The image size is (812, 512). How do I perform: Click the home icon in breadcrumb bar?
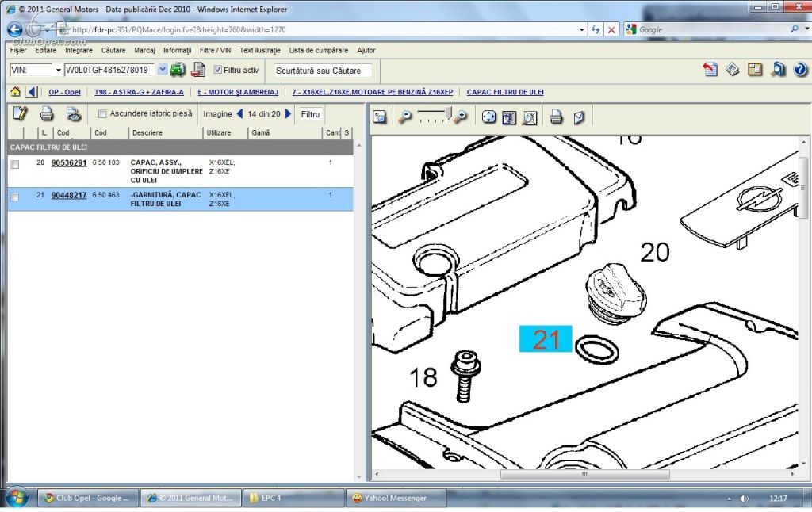pos(16,92)
